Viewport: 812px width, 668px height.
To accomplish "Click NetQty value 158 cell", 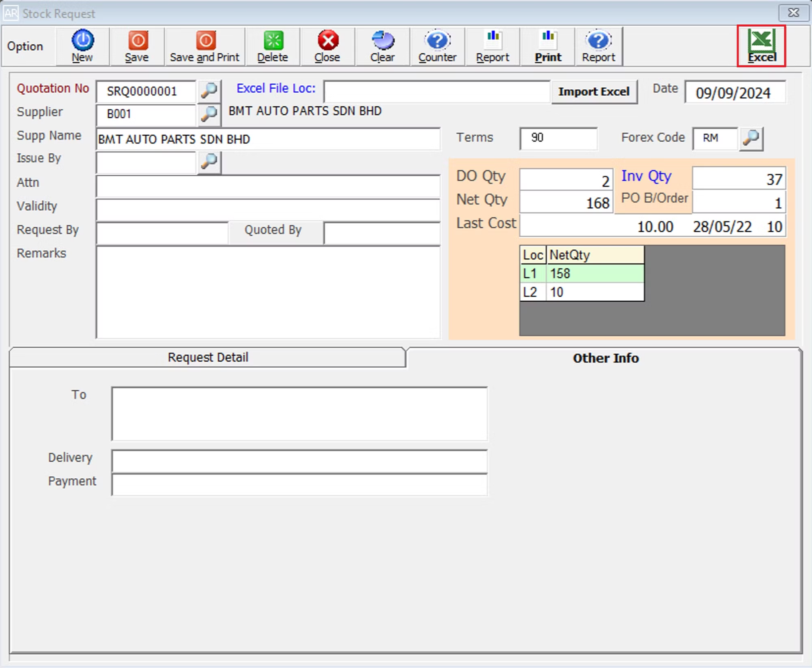I will click(x=595, y=273).
